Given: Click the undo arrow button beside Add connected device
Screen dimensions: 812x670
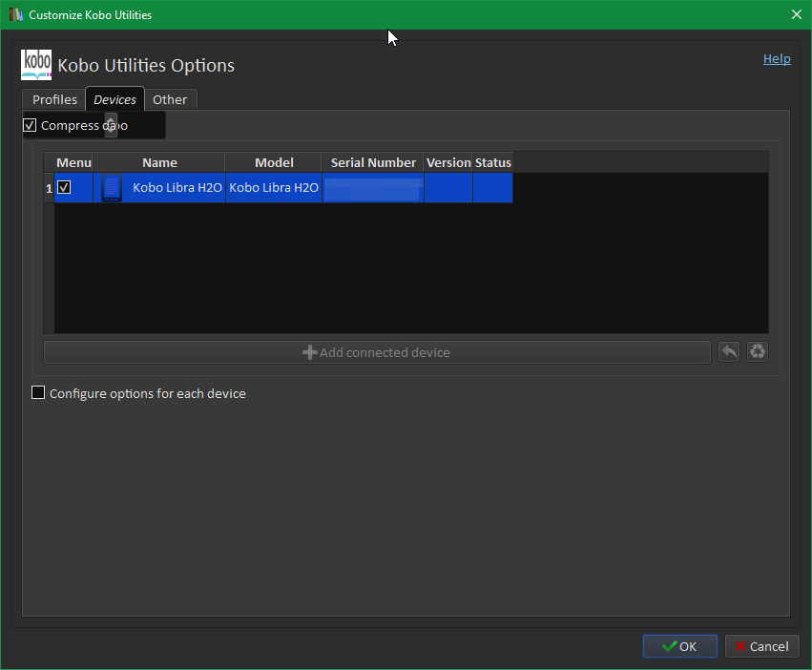Looking at the screenshot, I should click(x=729, y=352).
